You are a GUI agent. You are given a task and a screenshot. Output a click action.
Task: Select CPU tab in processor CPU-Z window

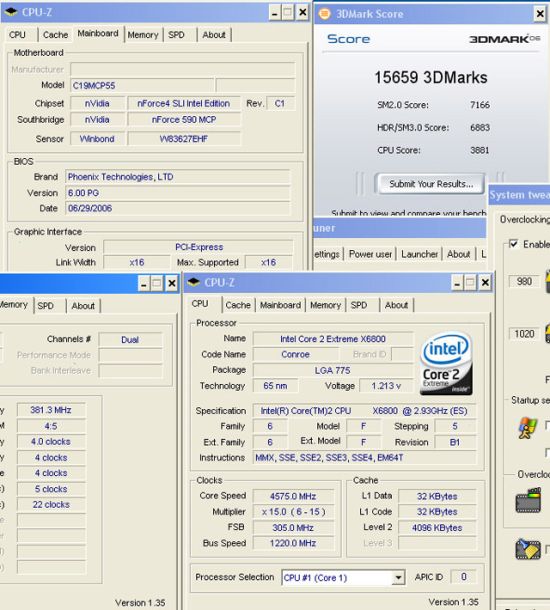point(200,304)
